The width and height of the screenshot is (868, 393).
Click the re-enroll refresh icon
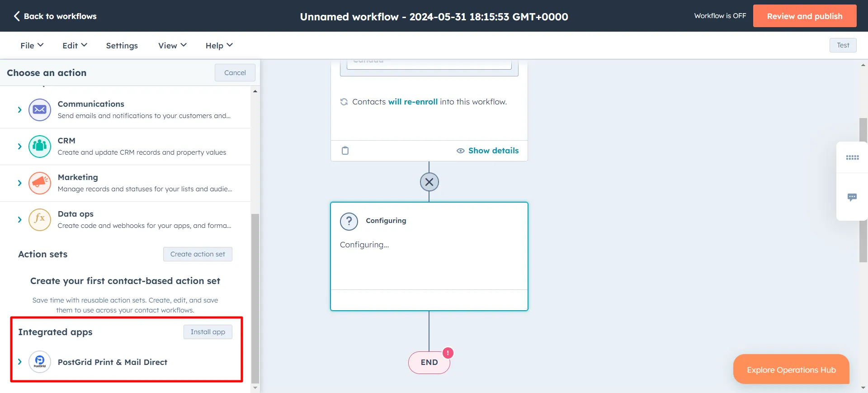click(x=344, y=102)
